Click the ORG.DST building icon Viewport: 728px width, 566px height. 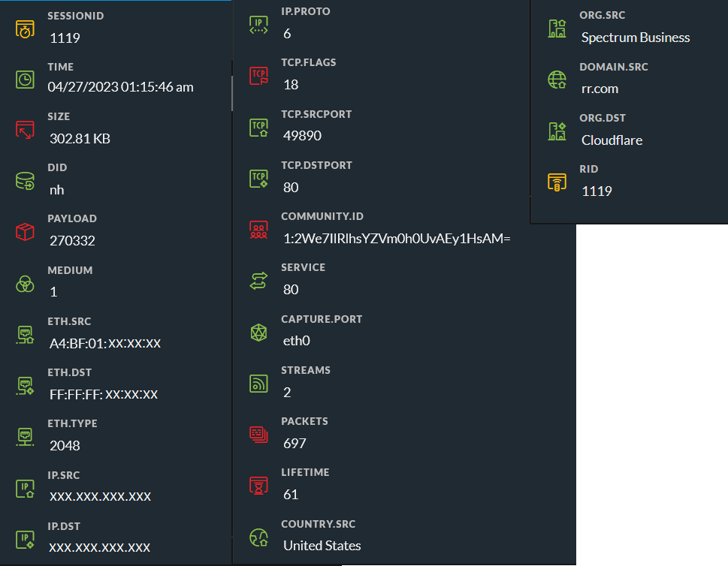(x=557, y=131)
